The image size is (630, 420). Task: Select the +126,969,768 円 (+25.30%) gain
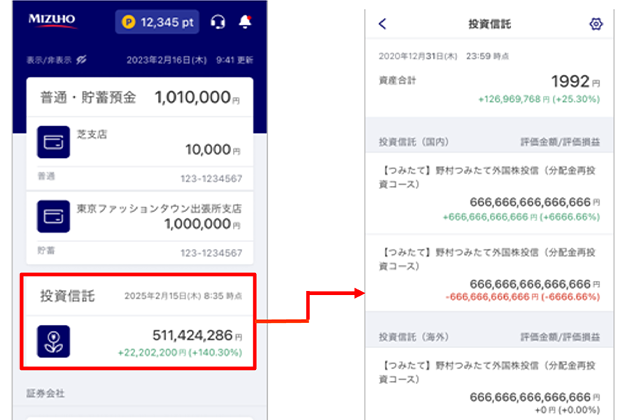coord(539,99)
